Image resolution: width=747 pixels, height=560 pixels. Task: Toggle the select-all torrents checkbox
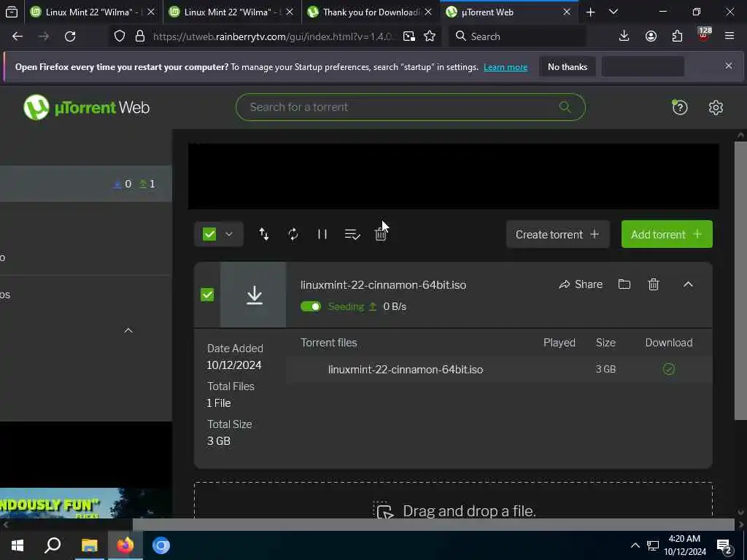tap(209, 234)
